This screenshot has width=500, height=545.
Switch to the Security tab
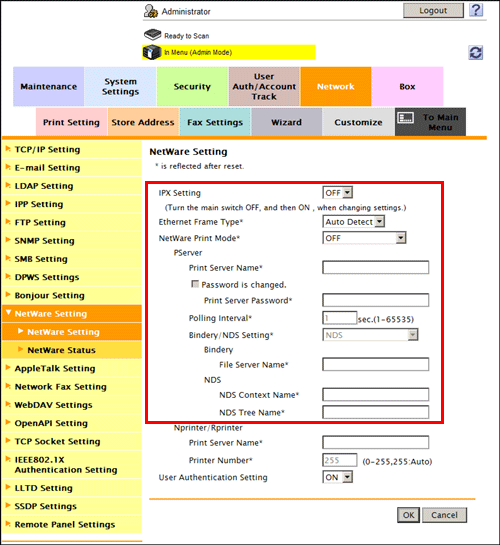(192, 87)
